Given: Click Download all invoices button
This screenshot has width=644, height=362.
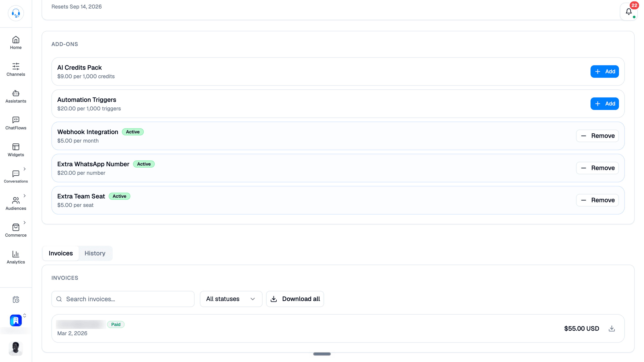Looking at the screenshot, I should (x=295, y=299).
